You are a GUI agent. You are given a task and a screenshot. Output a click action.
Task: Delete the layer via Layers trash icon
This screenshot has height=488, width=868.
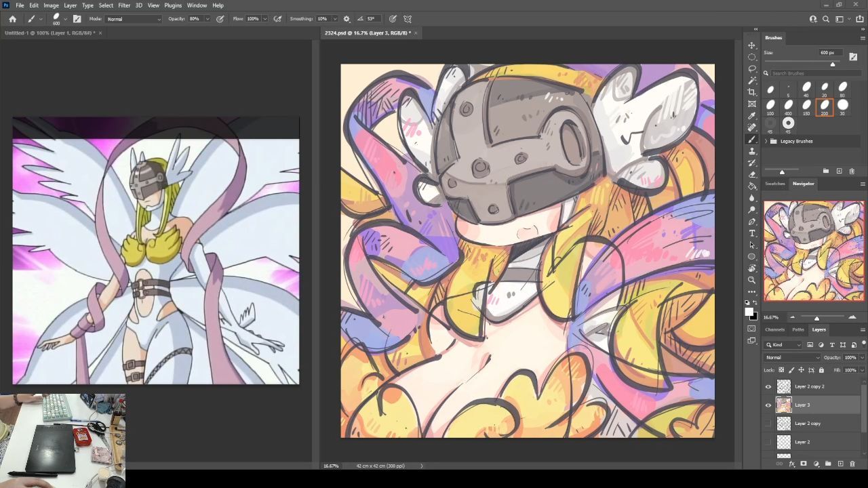(x=852, y=464)
